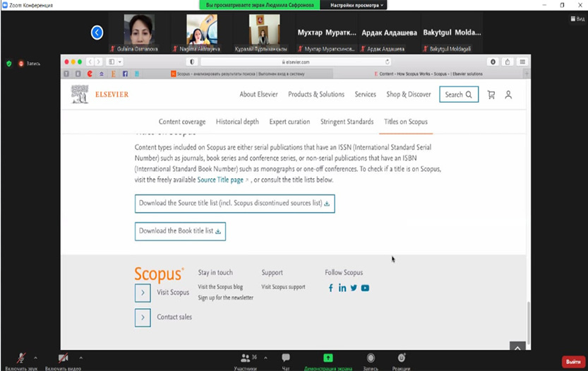This screenshot has width=588, height=371.
Task: Select Titles on Scopus section tab
Action: [x=406, y=122]
